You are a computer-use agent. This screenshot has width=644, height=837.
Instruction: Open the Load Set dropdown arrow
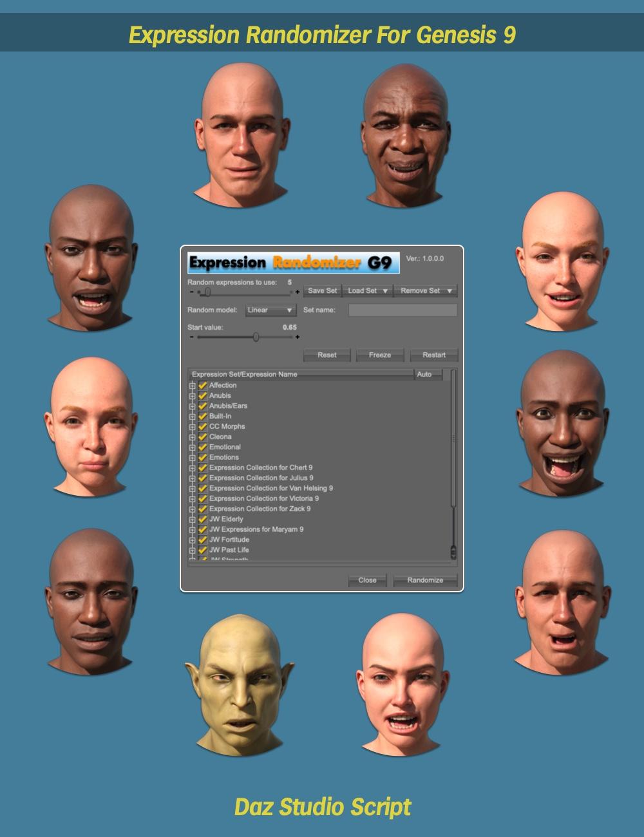386,289
